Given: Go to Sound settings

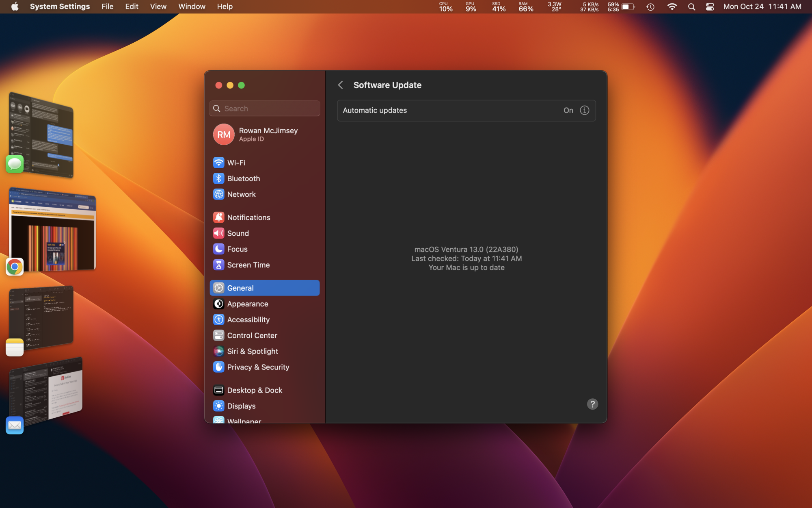Looking at the screenshot, I should (x=238, y=233).
